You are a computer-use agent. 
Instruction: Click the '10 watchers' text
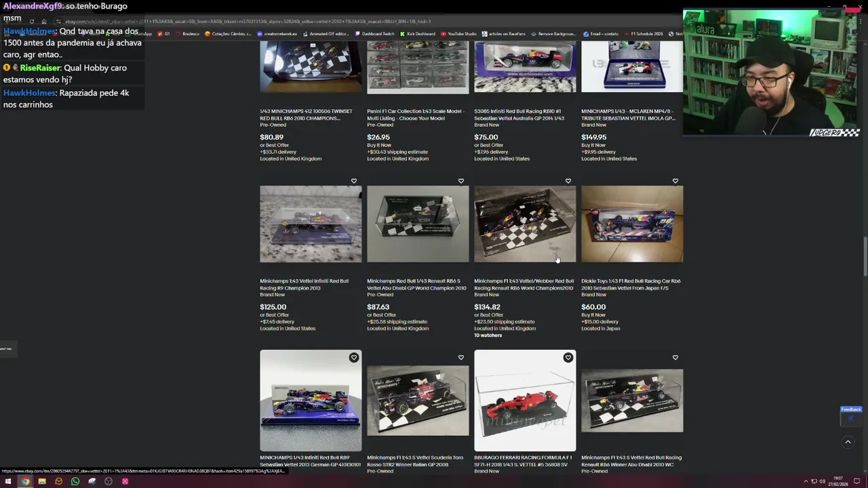488,335
